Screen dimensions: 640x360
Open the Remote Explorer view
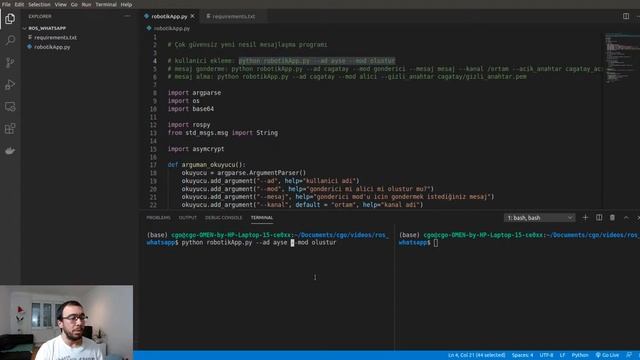10,107
